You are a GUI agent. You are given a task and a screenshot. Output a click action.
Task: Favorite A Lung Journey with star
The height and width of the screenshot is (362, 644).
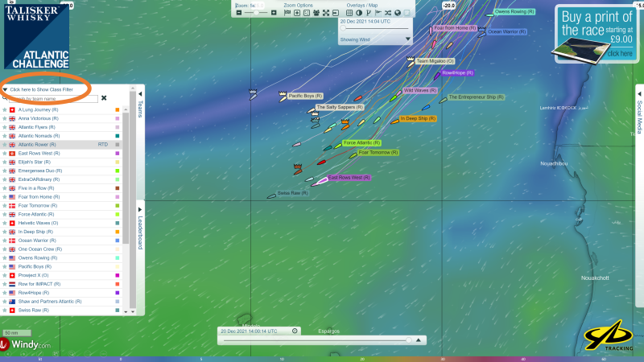coord(5,109)
